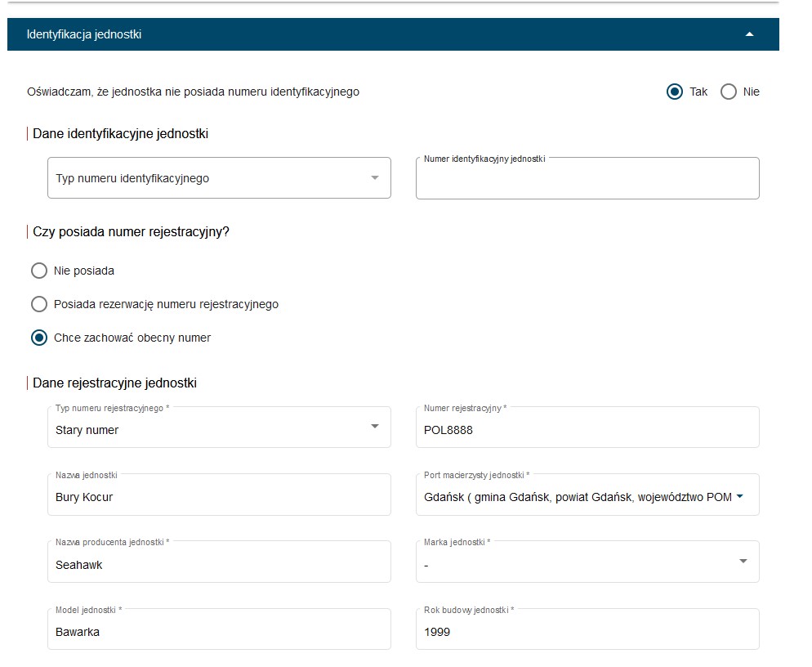The height and width of the screenshot is (667, 812).
Task: Click the Model jednostki field Bawarka
Action: pyautogui.click(x=219, y=629)
